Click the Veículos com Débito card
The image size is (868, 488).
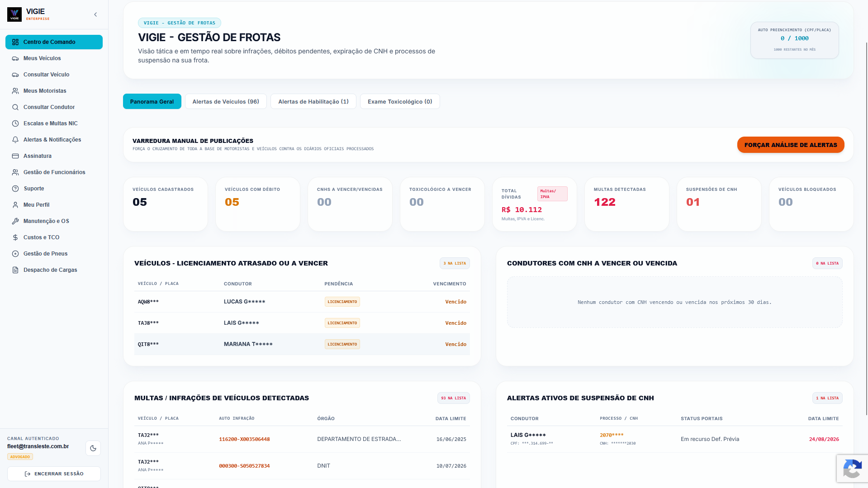[258, 204]
